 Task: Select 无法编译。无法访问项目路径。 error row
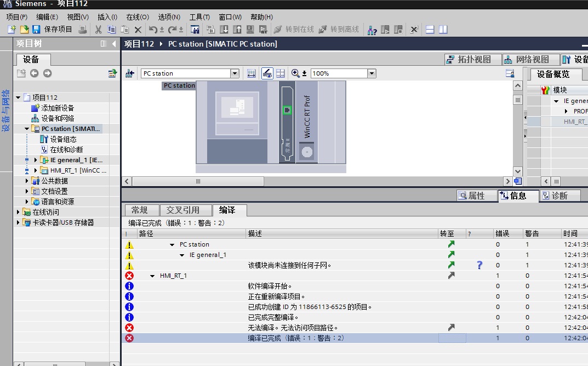tap(355, 328)
